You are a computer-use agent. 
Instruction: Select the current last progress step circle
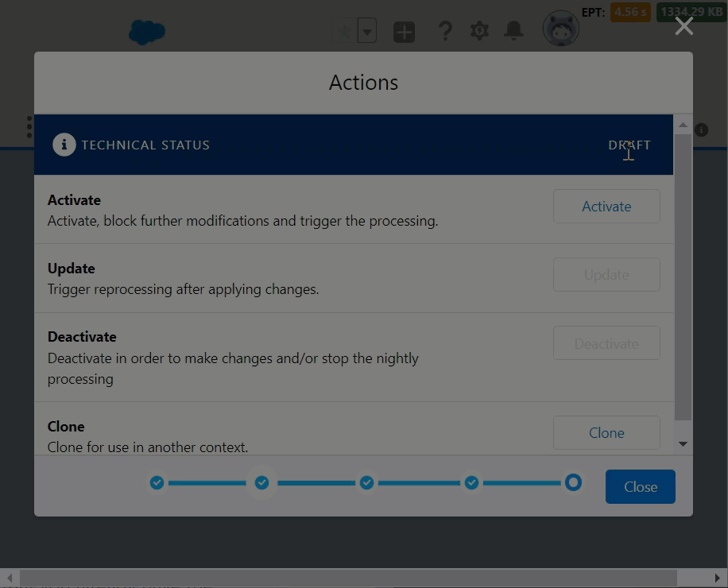(573, 482)
